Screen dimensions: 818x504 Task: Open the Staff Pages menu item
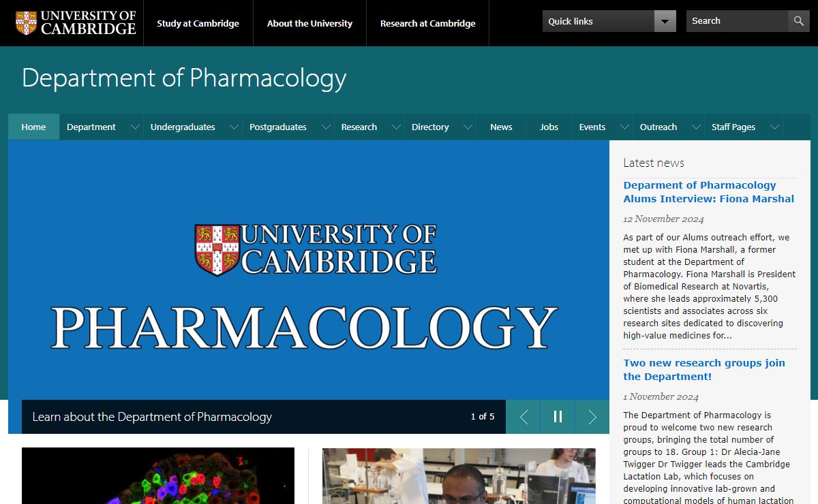click(733, 127)
